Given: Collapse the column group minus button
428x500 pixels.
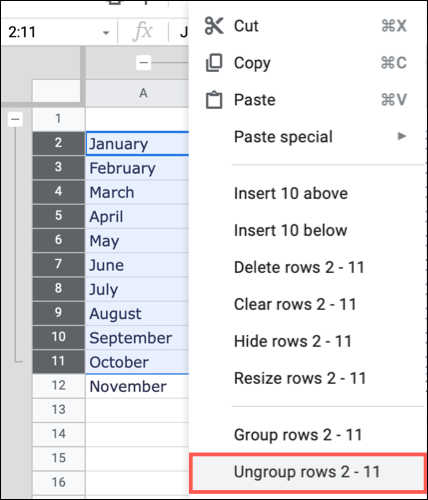Looking at the screenshot, I should 144,63.
